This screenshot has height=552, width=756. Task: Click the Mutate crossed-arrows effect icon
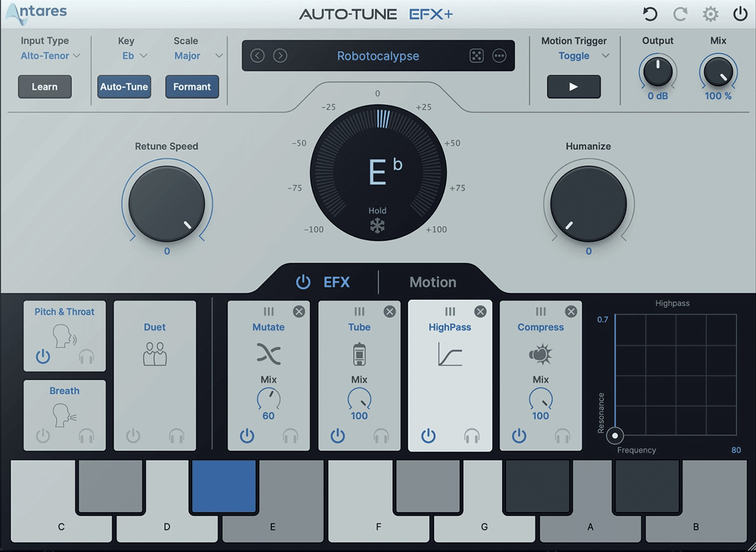269,354
